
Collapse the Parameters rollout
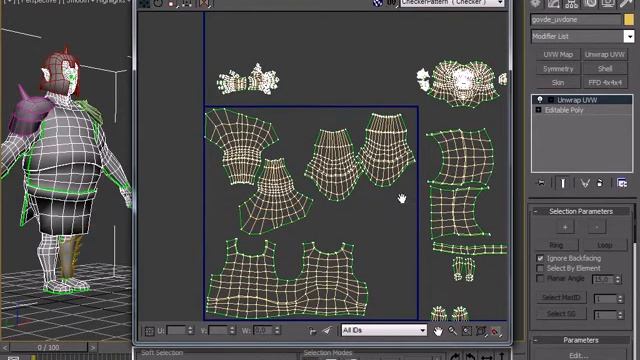(536, 340)
